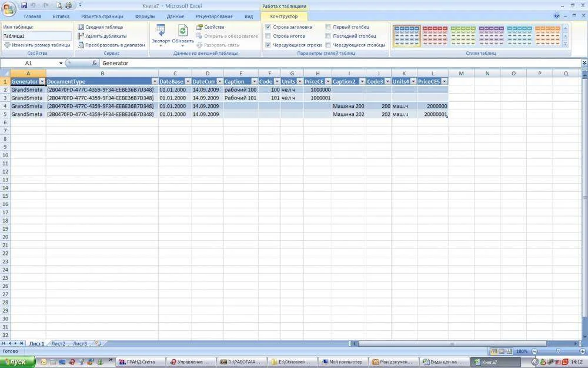Screen dimensions: 588x368
Task: Click the Excel help question mark icon
Action: point(557,16)
